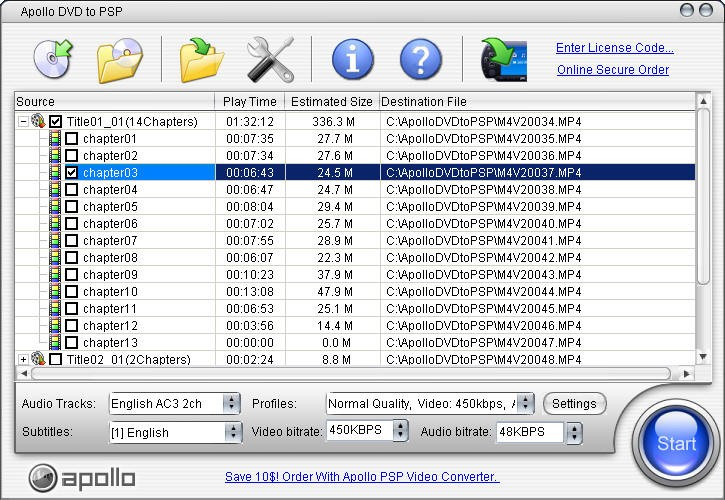Select chapter09 destination M4V20043.MP4
The height and width of the screenshot is (500, 725).
[x=484, y=275]
